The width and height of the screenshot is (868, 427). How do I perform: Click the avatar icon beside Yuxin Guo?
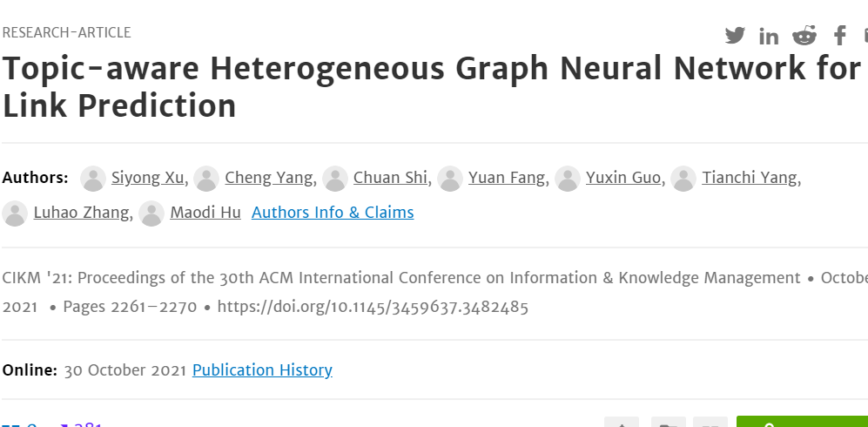coord(568,179)
